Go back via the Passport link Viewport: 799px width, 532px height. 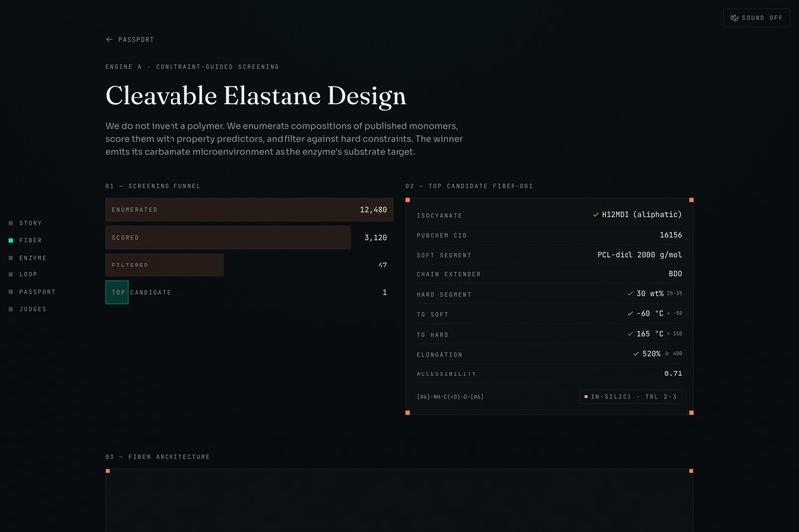[130, 40]
